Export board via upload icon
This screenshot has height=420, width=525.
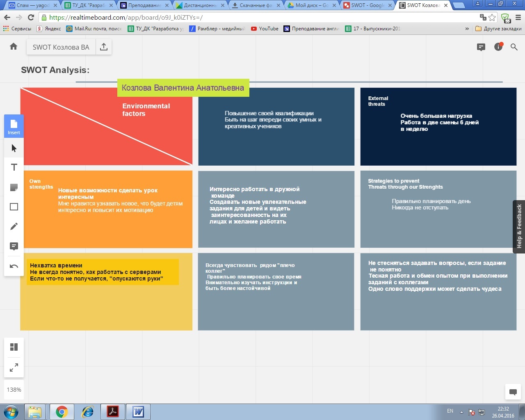click(104, 47)
